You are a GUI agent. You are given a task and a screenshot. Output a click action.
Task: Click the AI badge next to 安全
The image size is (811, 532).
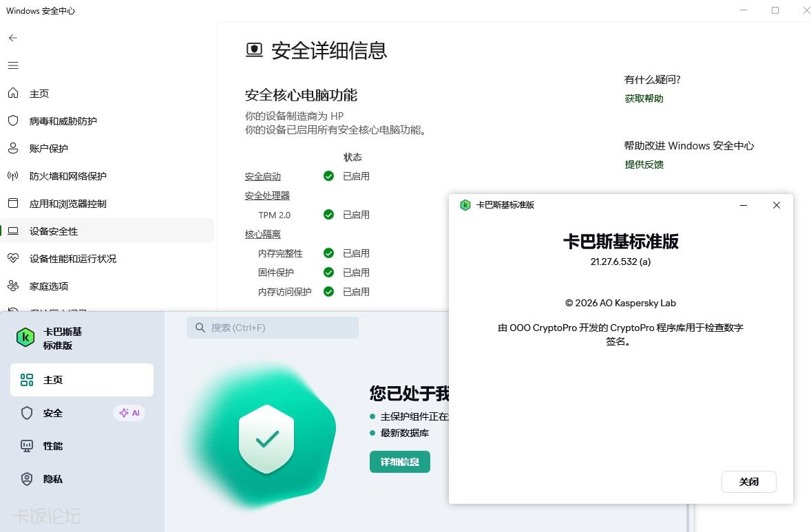(x=129, y=413)
